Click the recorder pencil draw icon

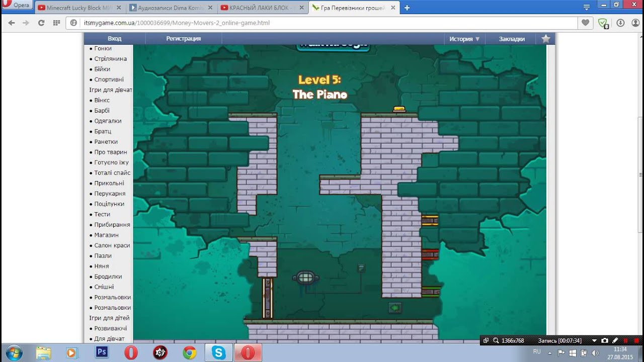coord(615,340)
